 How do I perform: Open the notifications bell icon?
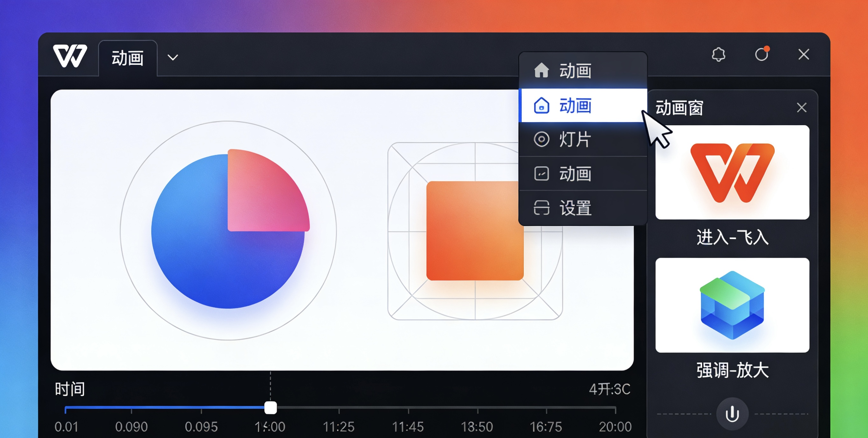719,54
